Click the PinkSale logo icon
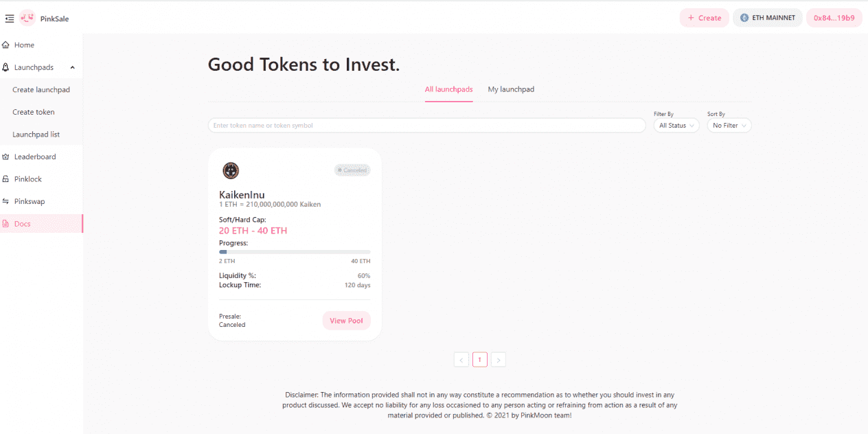The image size is (868, 434). pyautogui.click(x=27, y=19)
